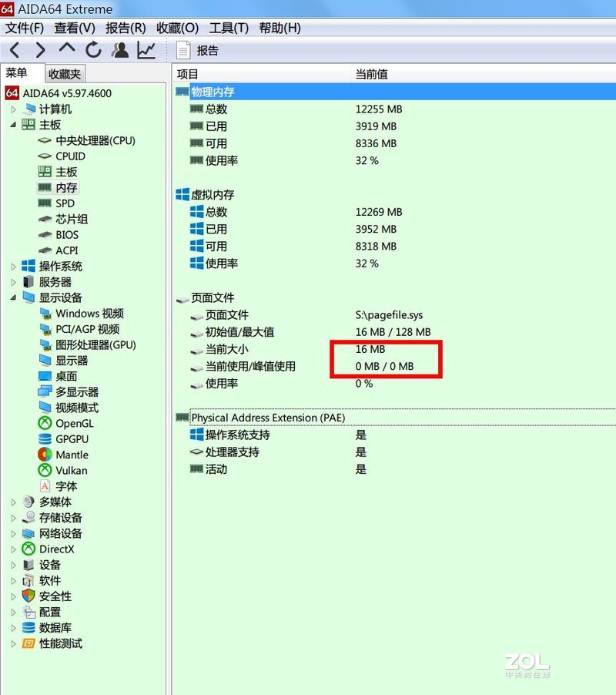Select CPUID in the tree
Viewport: 616px width, 695px height.
coord(70,156)
